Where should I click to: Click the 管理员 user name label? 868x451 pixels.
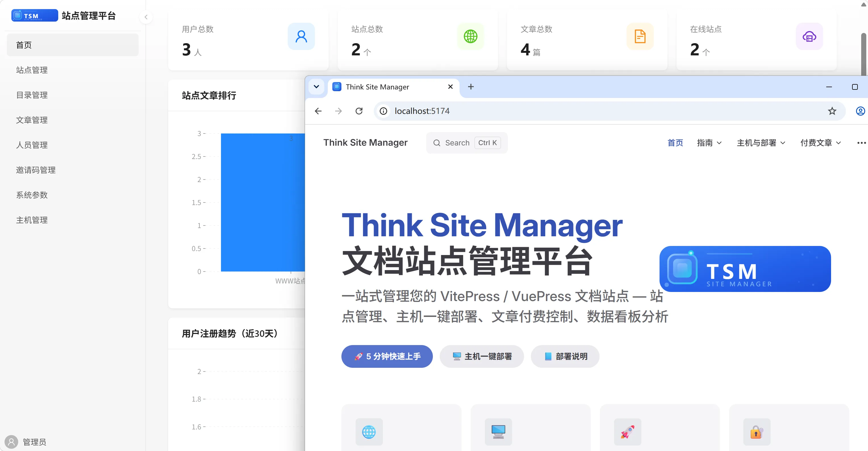pos(34,442)
